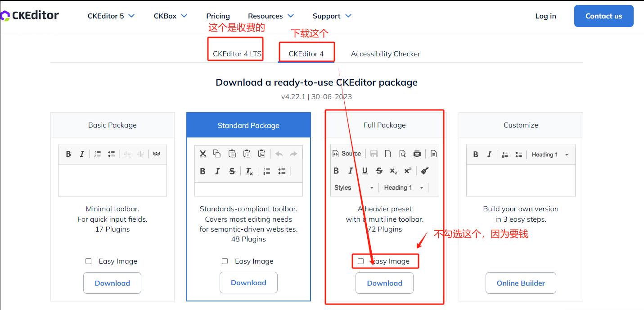644x310 pixels.
Task: Click the Superscript icon in Full Package toolbar
Action: coord(408,171)
